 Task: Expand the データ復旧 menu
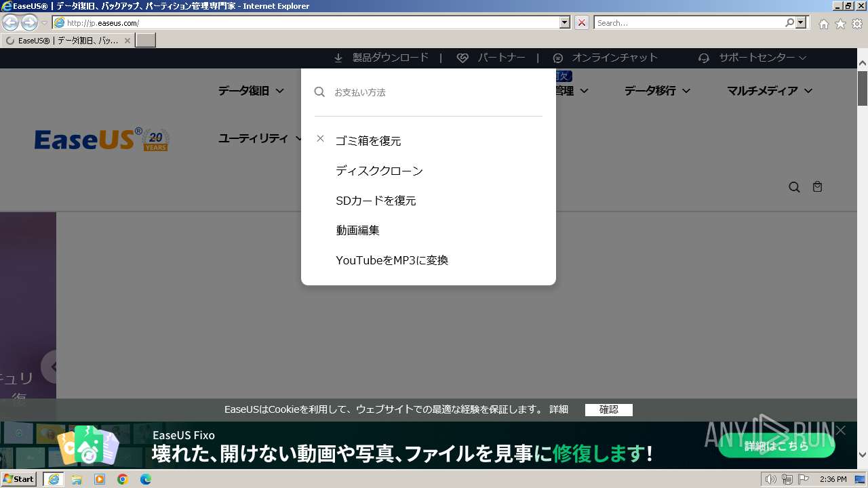click(251, 90)
